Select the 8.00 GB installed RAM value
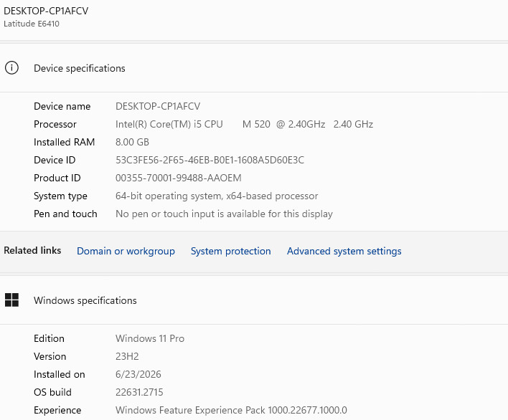 pyautogui.click(x=132, y=142)
